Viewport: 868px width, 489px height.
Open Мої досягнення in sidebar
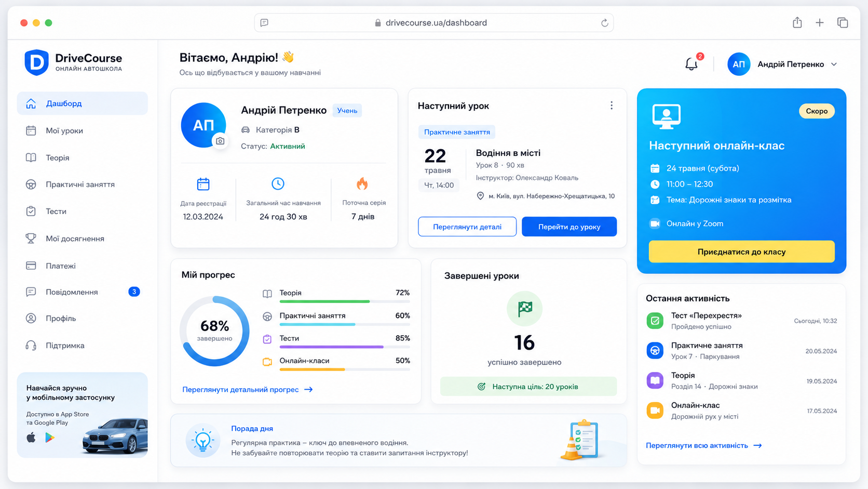(83, 239)
